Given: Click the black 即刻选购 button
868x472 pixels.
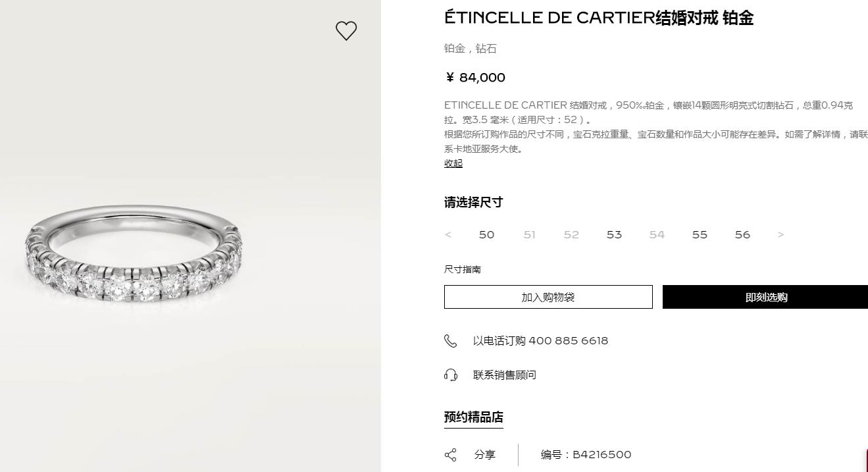Looking at the screenshot, I should coord(765,297).
